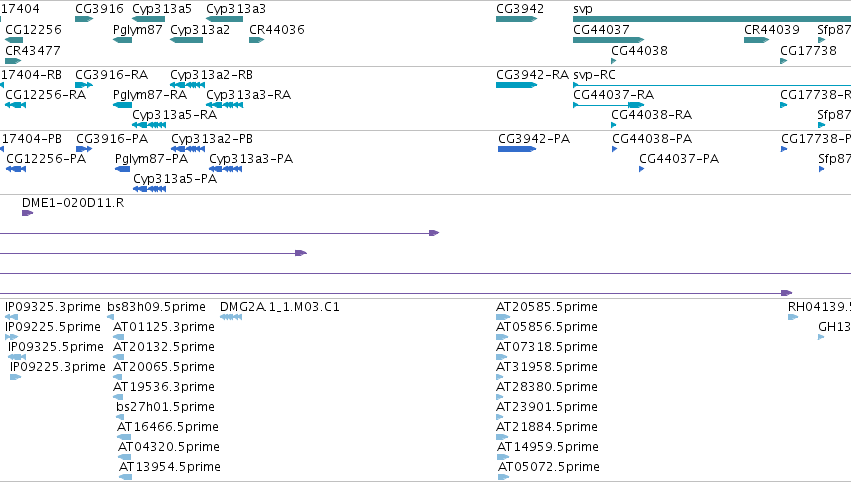Click the purple arrow ending after CR44036
The width and height of the screenshot is (851, 482).
(154, 253)
